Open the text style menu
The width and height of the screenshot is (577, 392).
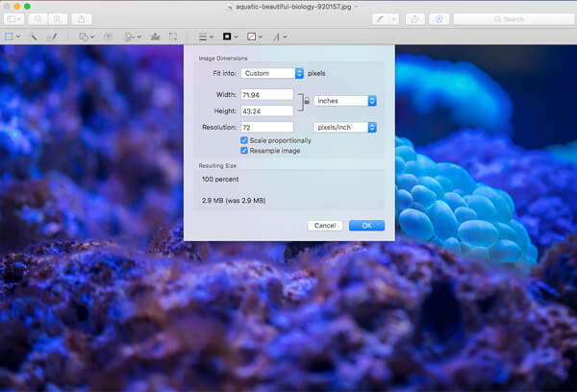point(278,37)
